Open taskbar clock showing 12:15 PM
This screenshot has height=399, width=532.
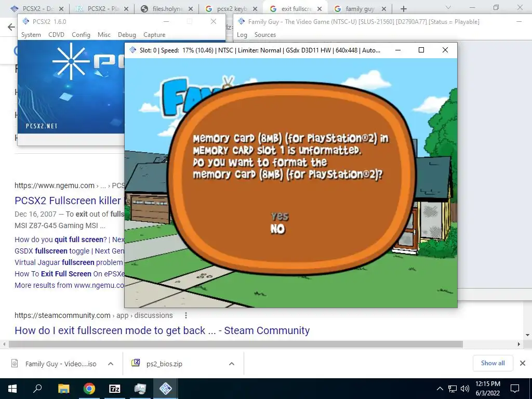(487, 389)
